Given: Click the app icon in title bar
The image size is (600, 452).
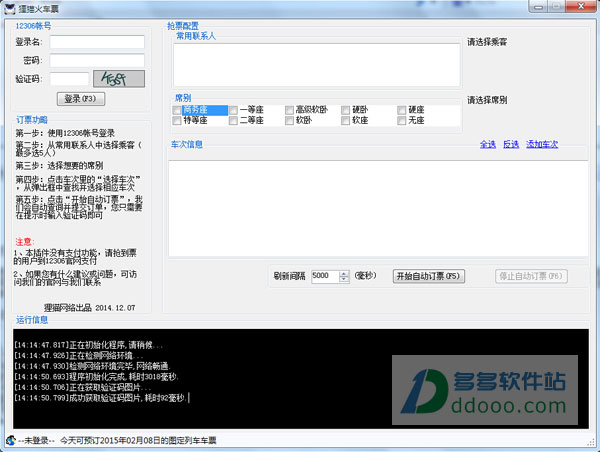Looking at the screenshot, I should (x=10, y=8).
